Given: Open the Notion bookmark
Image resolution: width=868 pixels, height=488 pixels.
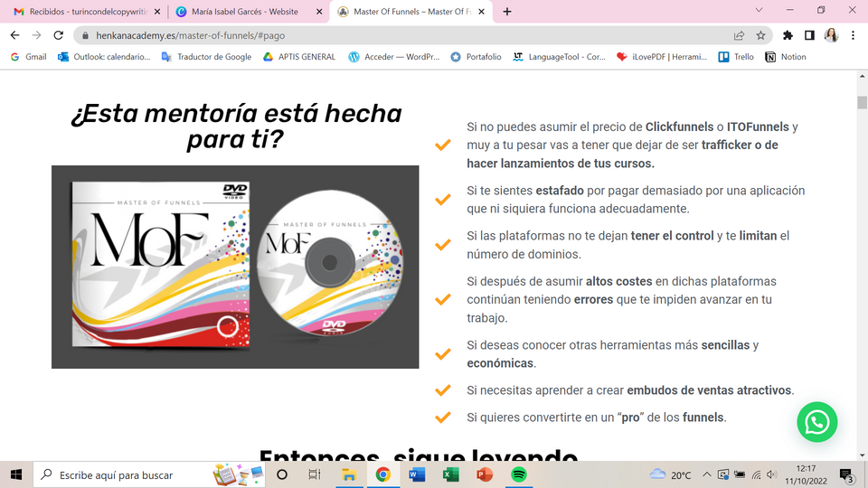Looking at the screenshot, I should click(785, 57).
